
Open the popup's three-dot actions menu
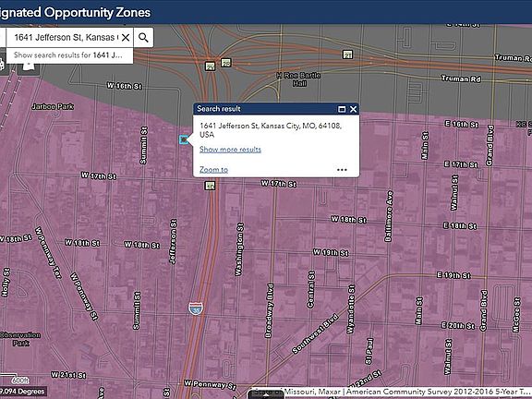point(342,170)
